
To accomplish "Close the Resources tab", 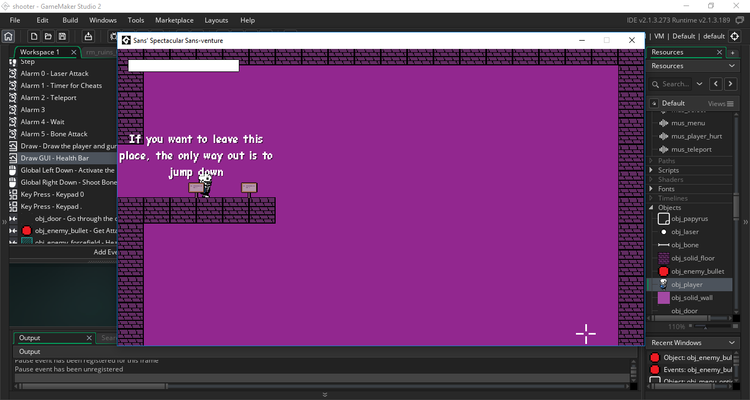I will click(719, 52).
